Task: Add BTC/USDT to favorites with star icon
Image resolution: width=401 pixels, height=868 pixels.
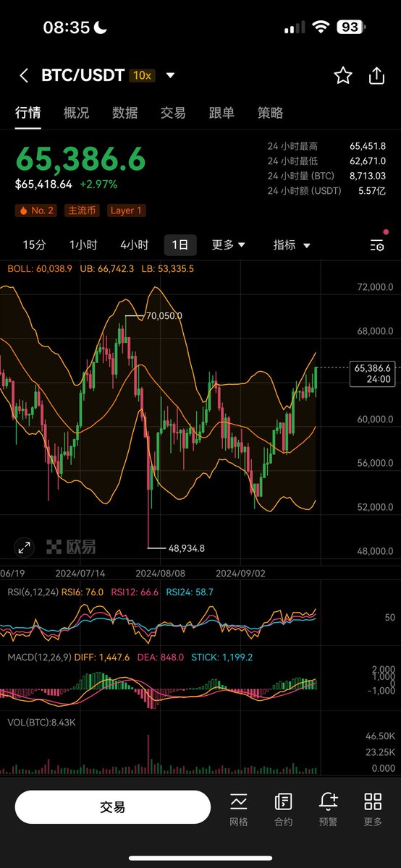Action: coord(342,75)
